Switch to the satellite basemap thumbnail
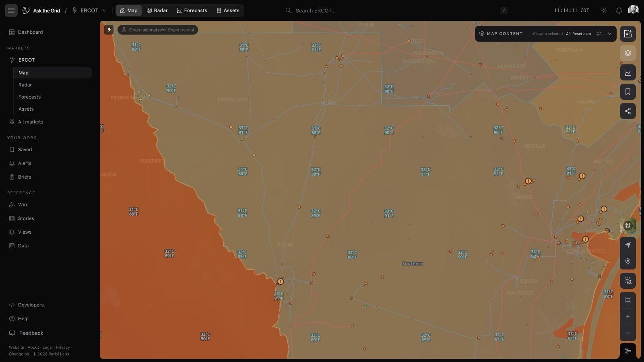The image size is (644, 362). (628, 226)
